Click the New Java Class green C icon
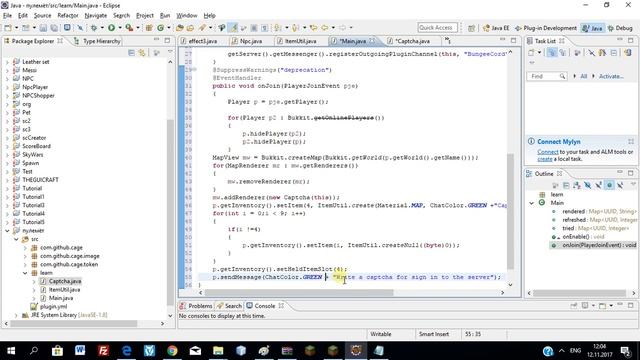Image resolution: width=640 pixels, height=360 pixels. tap(160, 28)
